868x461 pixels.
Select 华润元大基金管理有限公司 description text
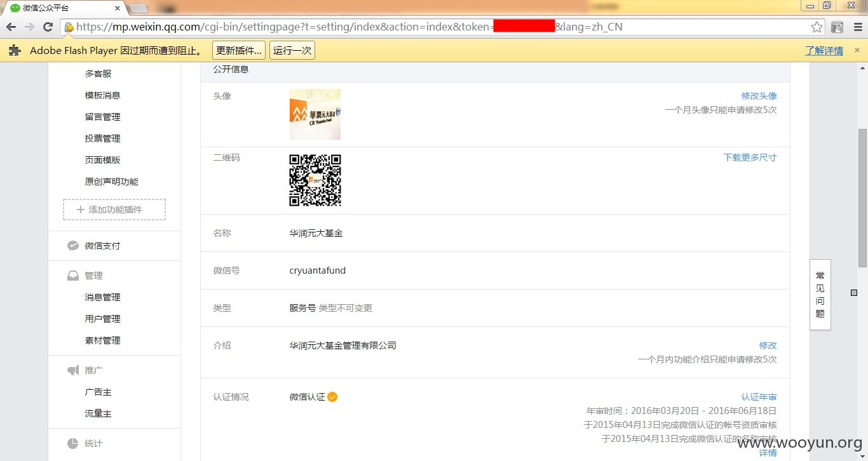pos(343,345)
